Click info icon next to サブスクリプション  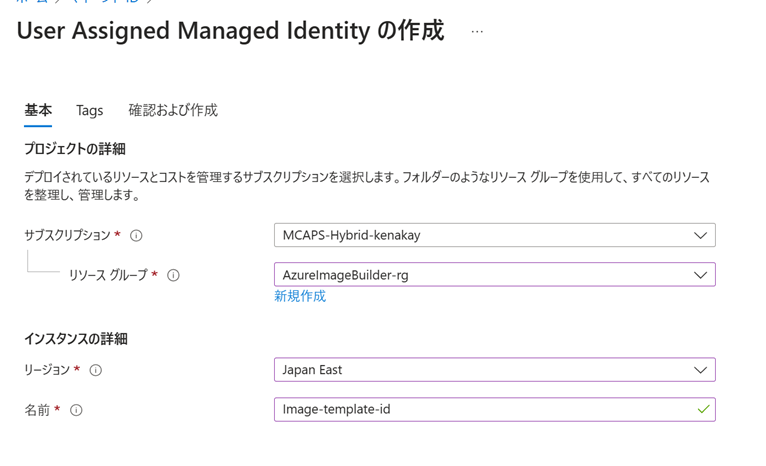[x=136, y=236]
